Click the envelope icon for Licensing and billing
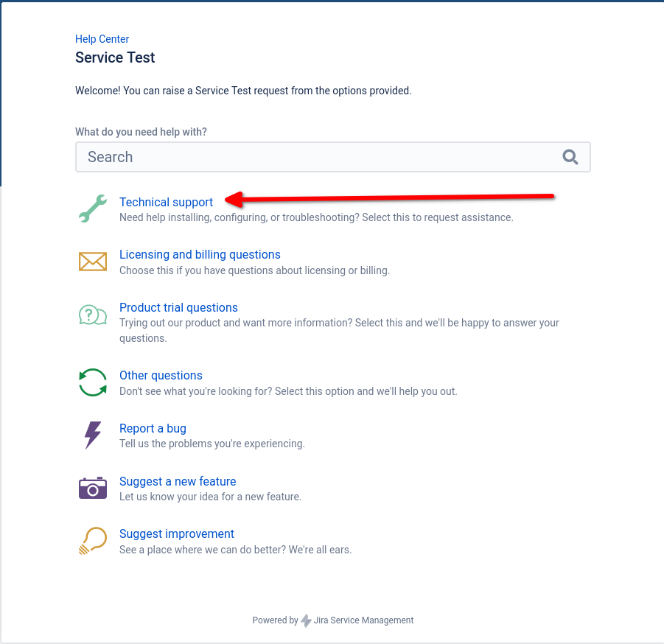This screenshot has width=664, height=644. 93,262
